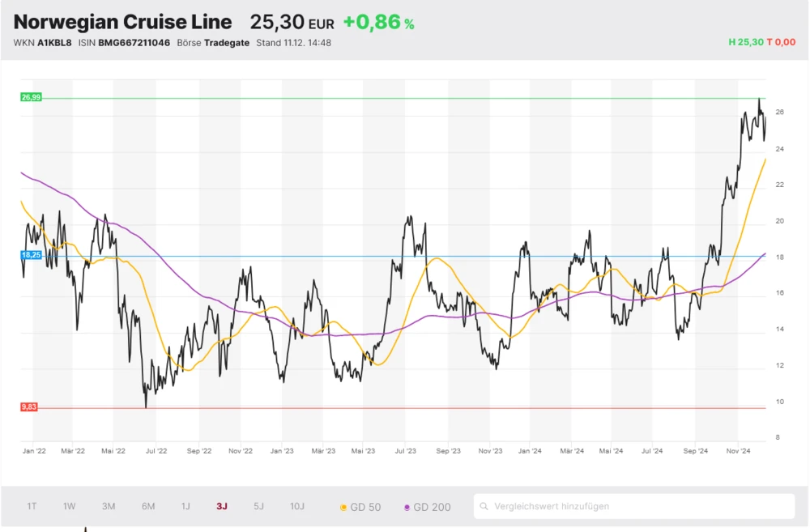The width and height of the screenshot is (810, 532).
Task: Click the green 26,99 high marker
Action: (x=31, y=97)
